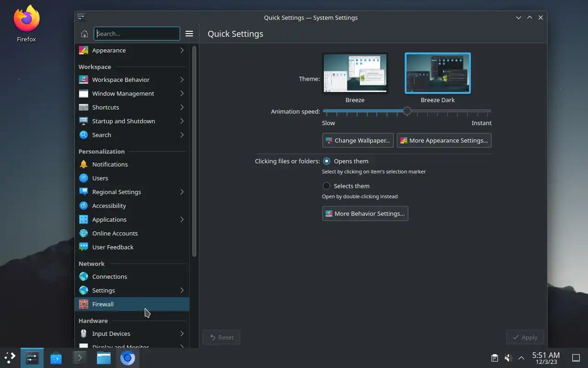Expand the Workspace Behavior arrow
The height and width of the screenshot is (368, 588).
coord(182,80)
